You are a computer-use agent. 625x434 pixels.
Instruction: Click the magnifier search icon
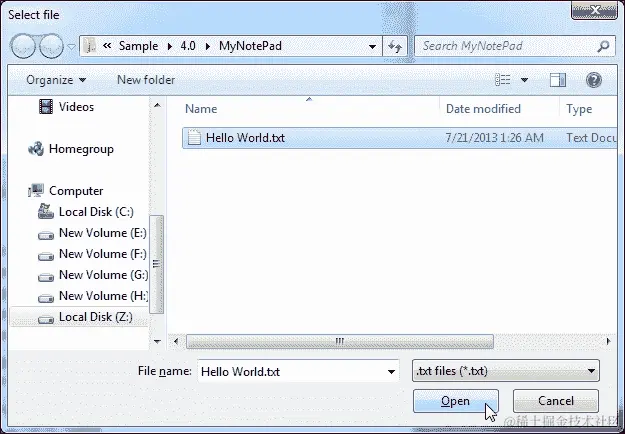coord(603,46)
